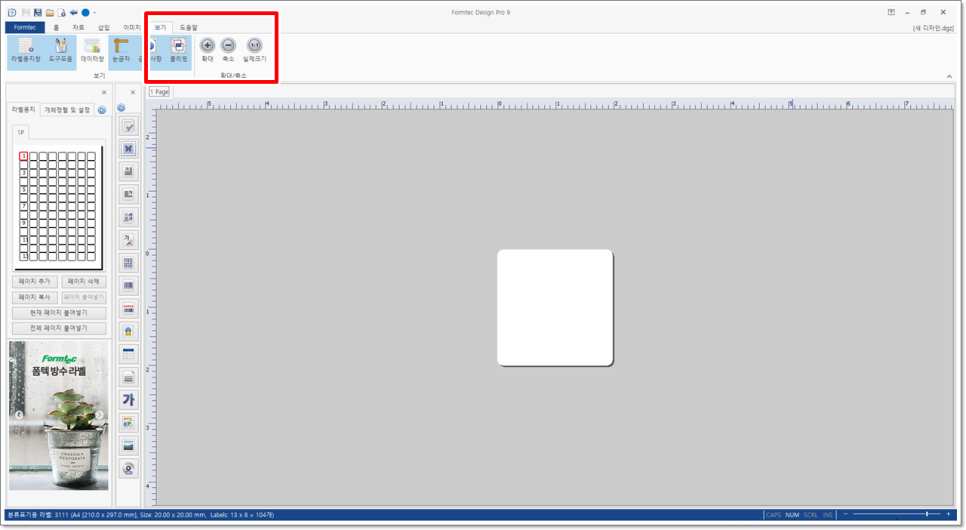
Task: Click the 현재 페이지 붙여넣기 button
Action: tap(59, 312)
